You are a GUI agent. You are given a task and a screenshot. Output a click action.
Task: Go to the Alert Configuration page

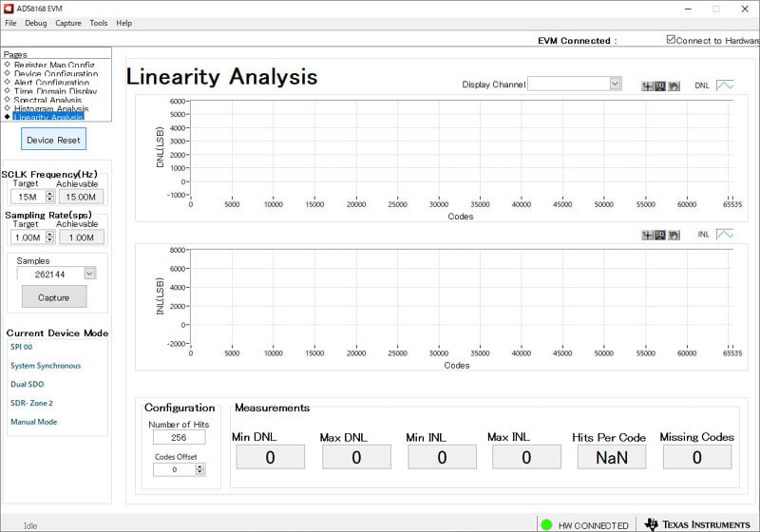(51, 82)
